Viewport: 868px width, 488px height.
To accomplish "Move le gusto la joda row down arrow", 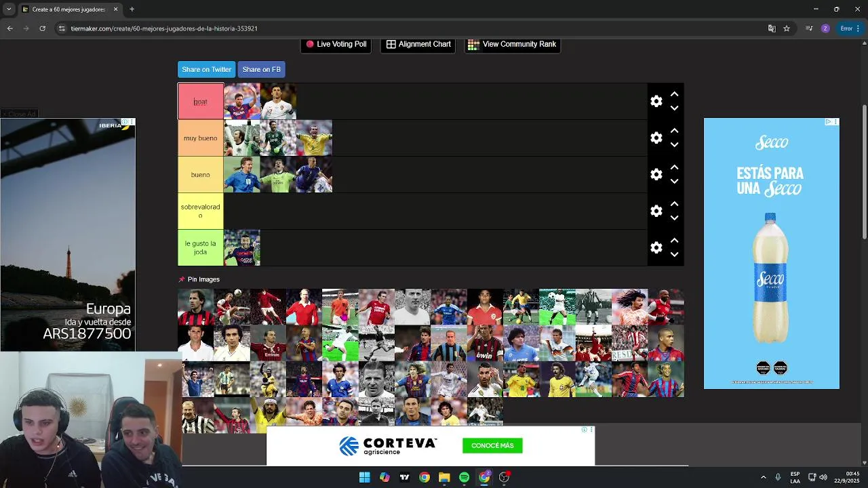I will [x=674, y=254].
